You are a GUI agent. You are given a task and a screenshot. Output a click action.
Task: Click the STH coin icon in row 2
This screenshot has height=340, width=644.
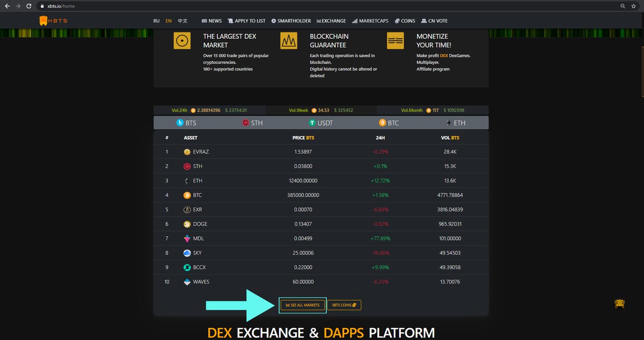187,167
